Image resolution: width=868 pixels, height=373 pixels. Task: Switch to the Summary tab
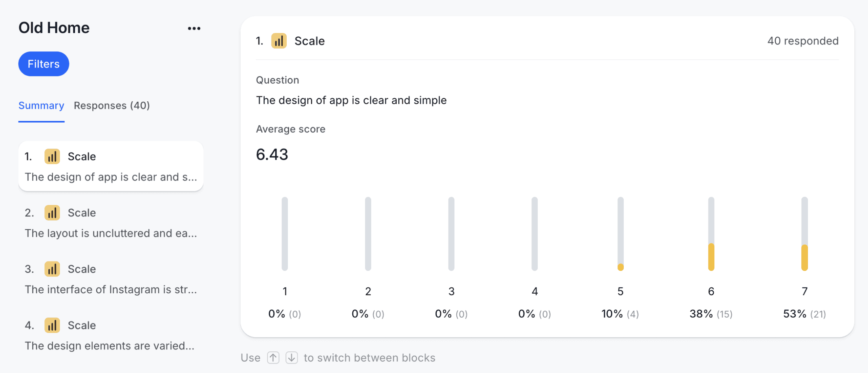point(41,106)
